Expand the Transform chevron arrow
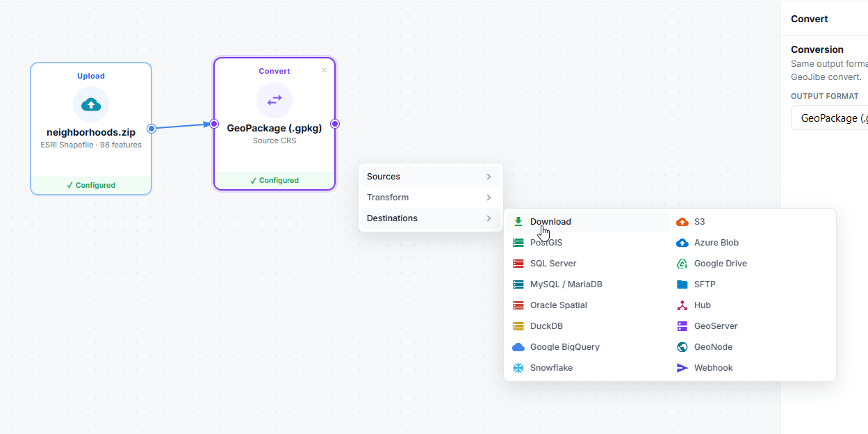This screenshot has height=434, width=868. tap(489, 198)
